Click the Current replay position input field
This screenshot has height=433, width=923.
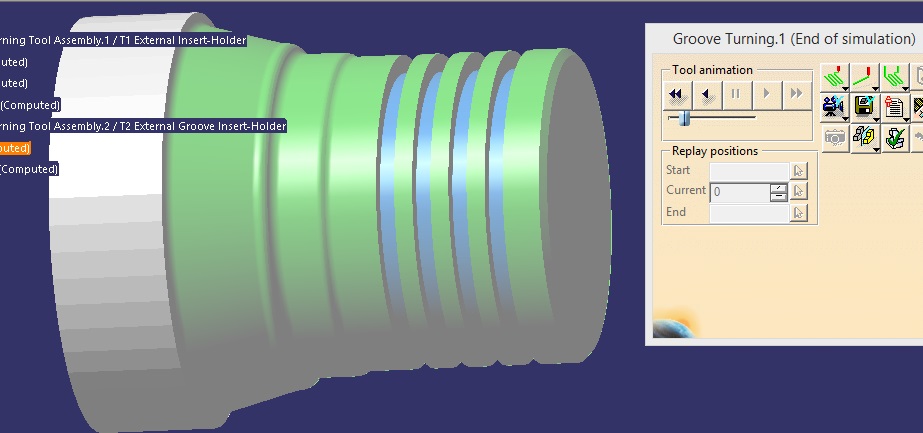pyautogui.click(x=739, y=191)
